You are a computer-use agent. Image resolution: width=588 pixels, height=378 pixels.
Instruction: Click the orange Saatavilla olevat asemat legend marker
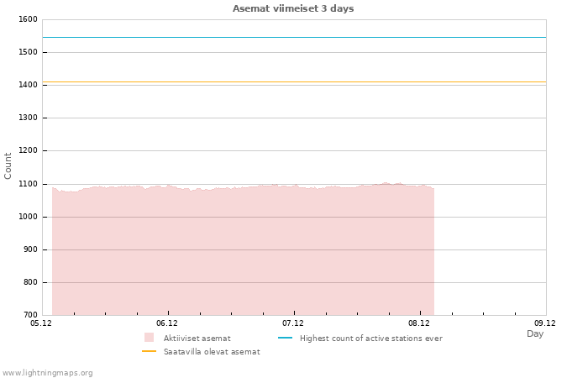[149, 351]
